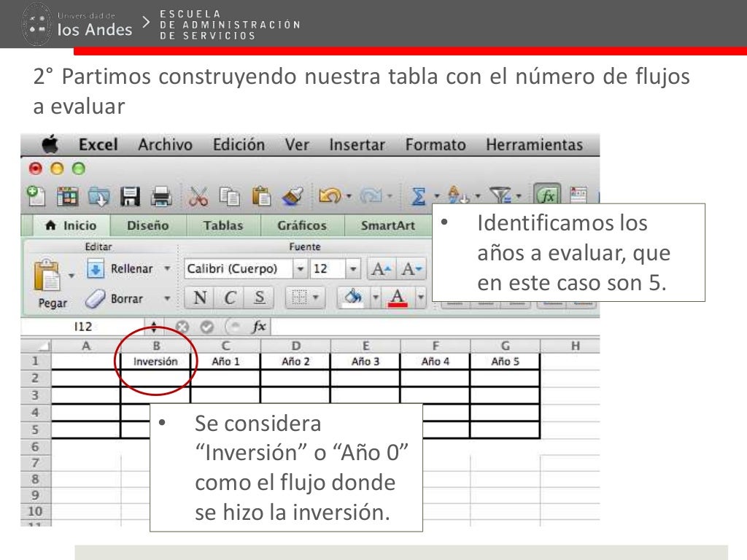Image resolution: width=747 pixels, height=560 pixels.
Task: Click the paint bucket fill color icon
Action: click(x=353, y=297)
